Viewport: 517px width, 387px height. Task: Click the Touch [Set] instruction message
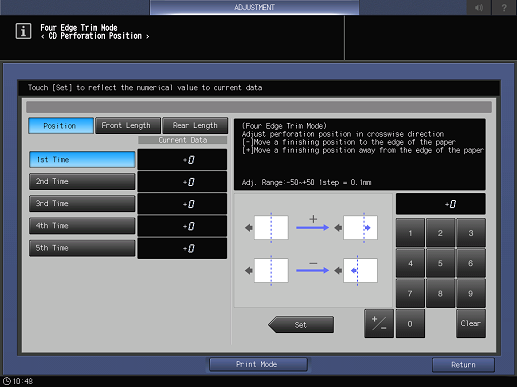[x=145, y=88]
